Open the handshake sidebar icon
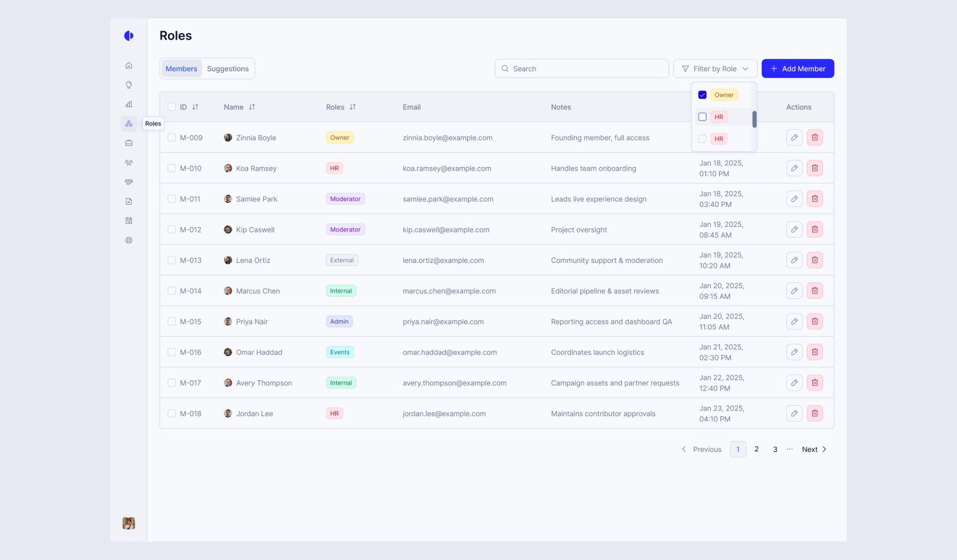This screenshot has width=957, height=560. 129,182
